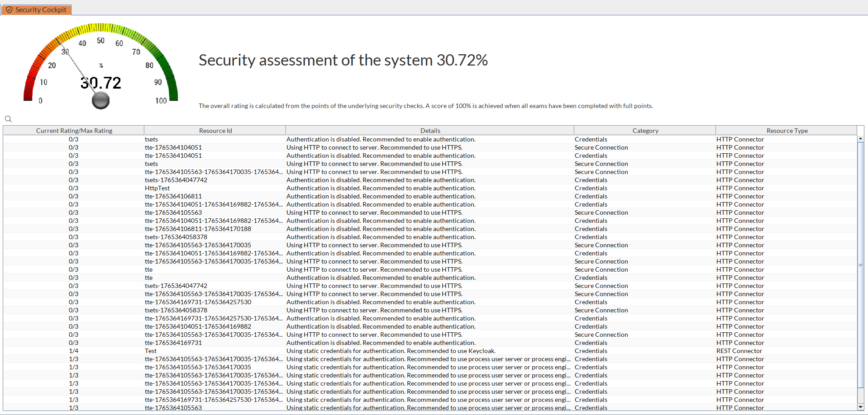The height and width of the screenshot is (415, 868).
Task: Click the scroll down arrow of table
Action: [x=860, y=407]
